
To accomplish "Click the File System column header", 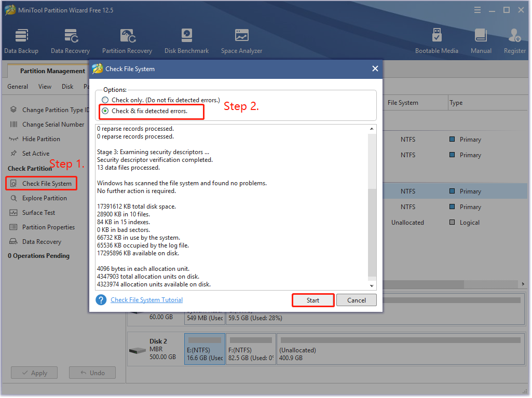I will [415, 102].
